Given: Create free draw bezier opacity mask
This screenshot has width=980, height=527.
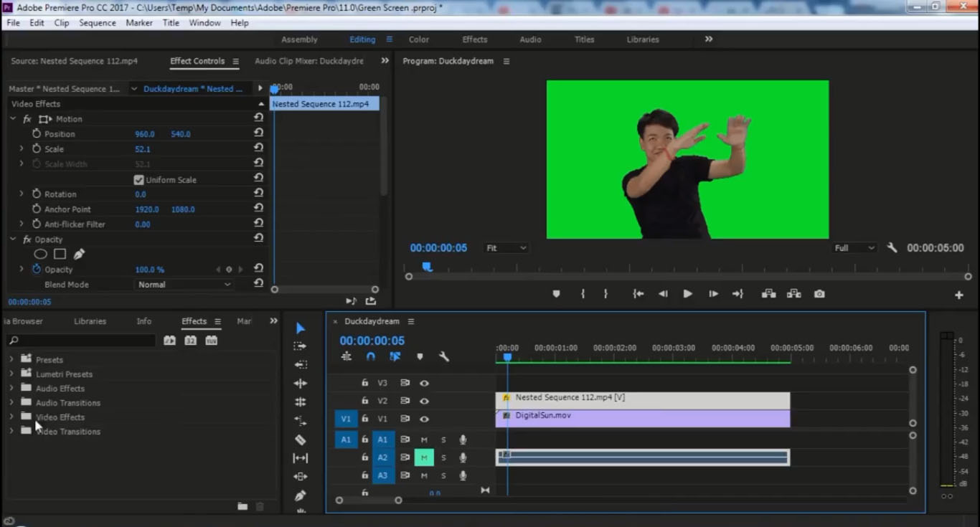Looking at the screenshot, I should pyautogui.click(x=79, y=254).
